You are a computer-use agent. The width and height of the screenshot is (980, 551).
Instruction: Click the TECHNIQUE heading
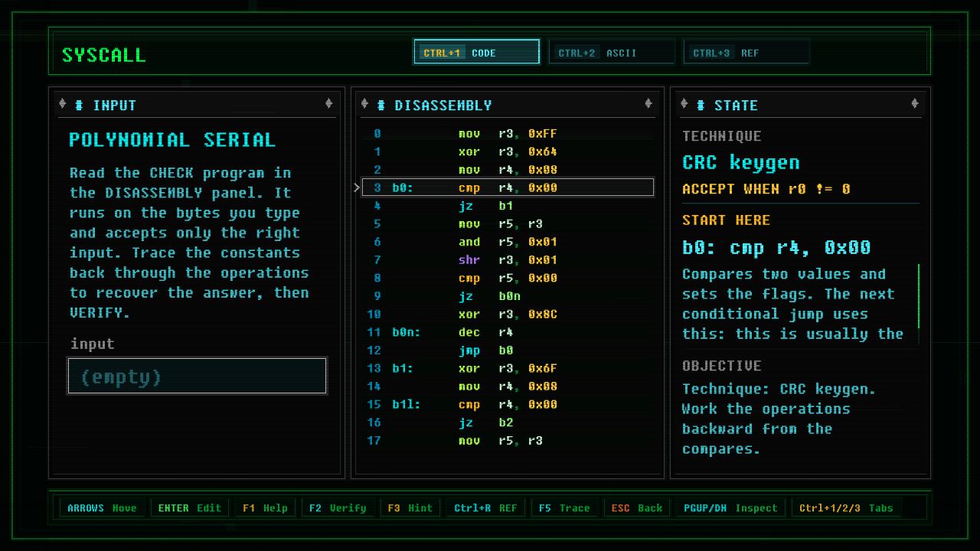click(x=722, y=136)
